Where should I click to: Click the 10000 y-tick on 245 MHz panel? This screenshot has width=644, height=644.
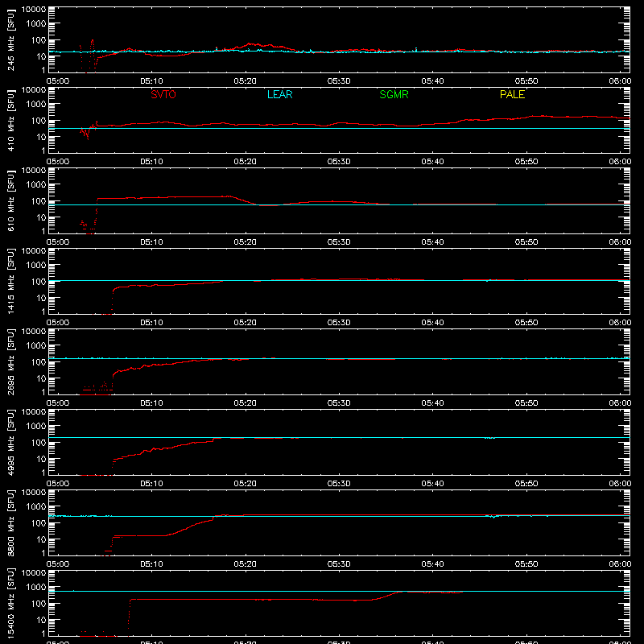(x=34, y=10)
